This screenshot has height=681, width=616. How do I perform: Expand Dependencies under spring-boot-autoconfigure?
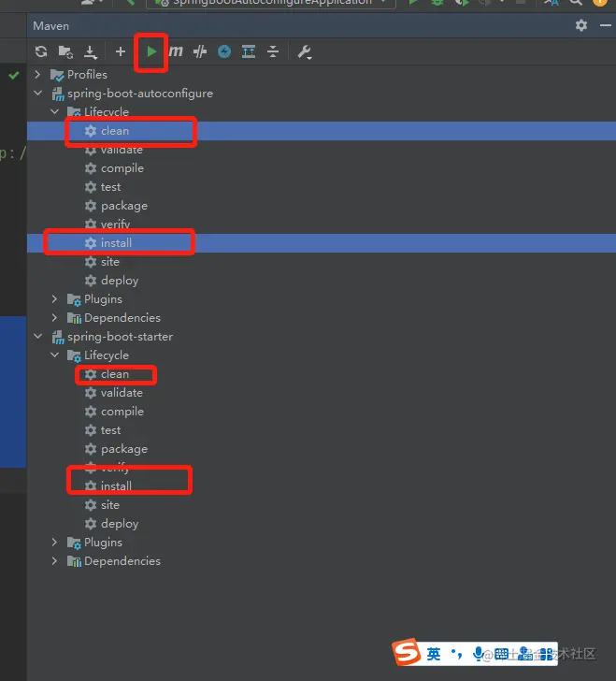coord(55,317)
